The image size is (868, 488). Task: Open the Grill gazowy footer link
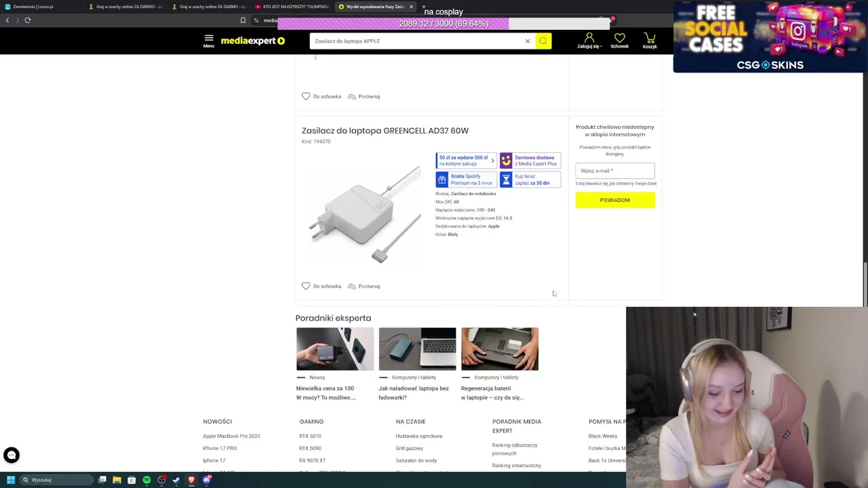pos(409,448)
